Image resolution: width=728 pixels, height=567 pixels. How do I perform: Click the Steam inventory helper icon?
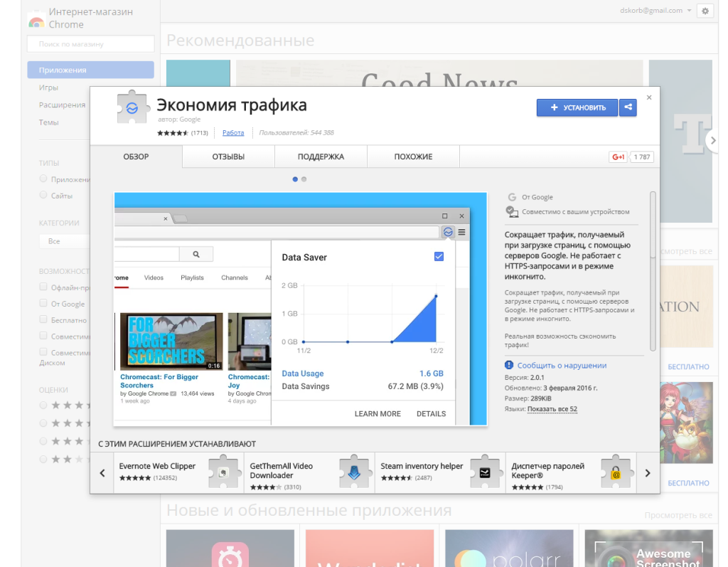pyautogui.click(x=485, y=472)
